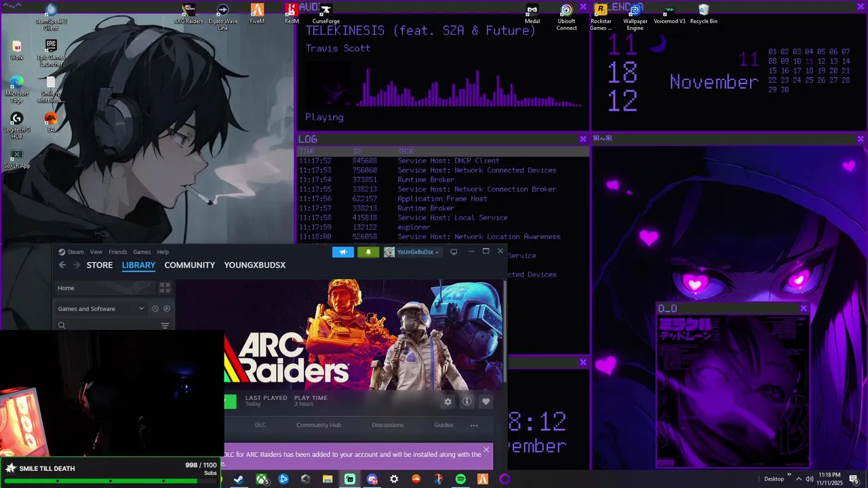Open the Elgato Wave Link desktop icon

[223, 17]
